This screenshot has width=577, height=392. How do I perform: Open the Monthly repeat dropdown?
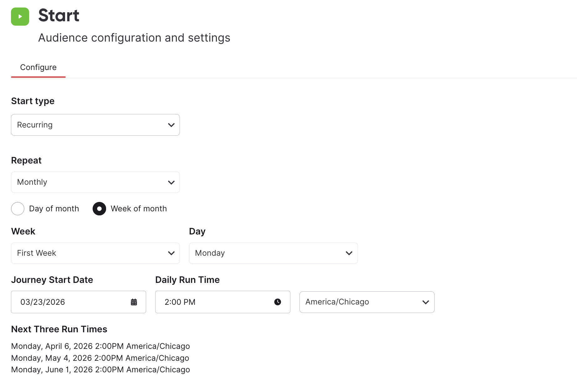[x=95, y=182]
